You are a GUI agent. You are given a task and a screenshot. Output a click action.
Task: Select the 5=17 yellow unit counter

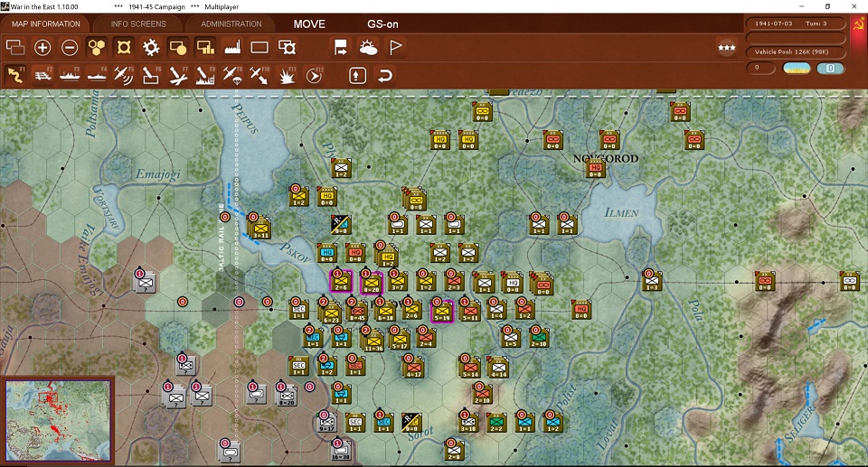tap(400, 341)
